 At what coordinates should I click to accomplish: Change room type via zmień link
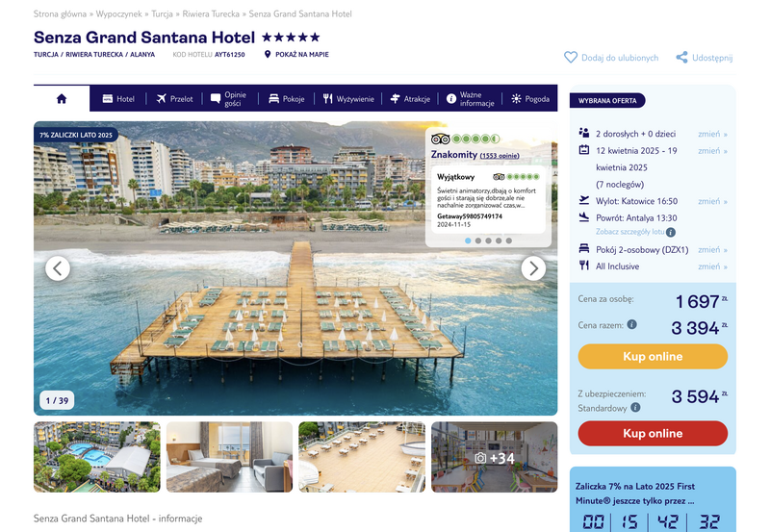712,250
